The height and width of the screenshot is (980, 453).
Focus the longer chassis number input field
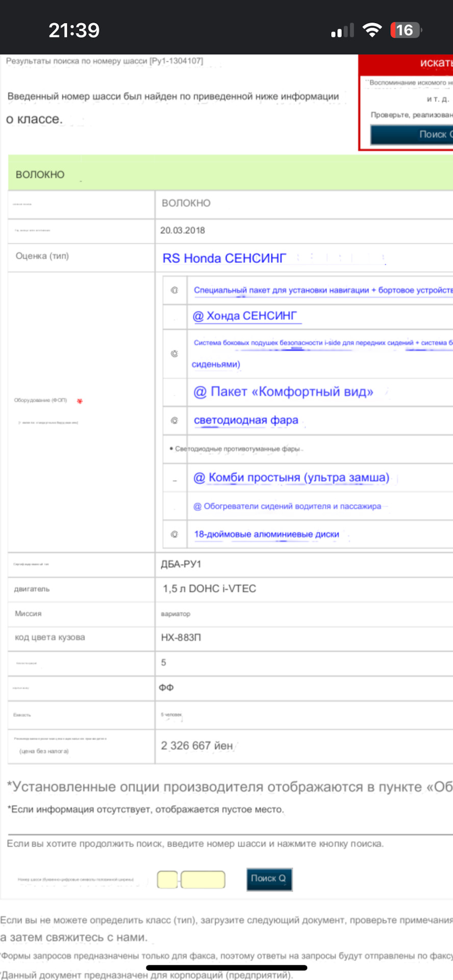[x=203, y=879]
